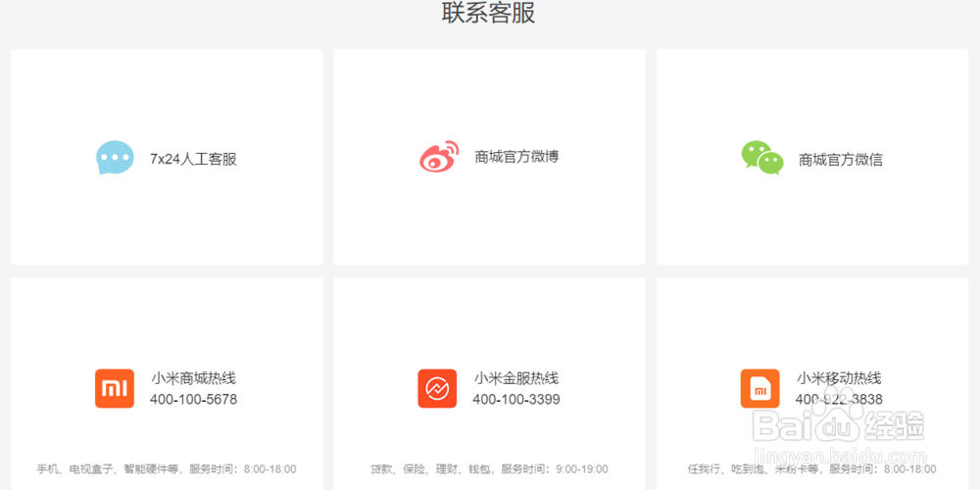Open 商城官方微博 link
Screen dimensions: 980x490
click(x=516, y=156)
